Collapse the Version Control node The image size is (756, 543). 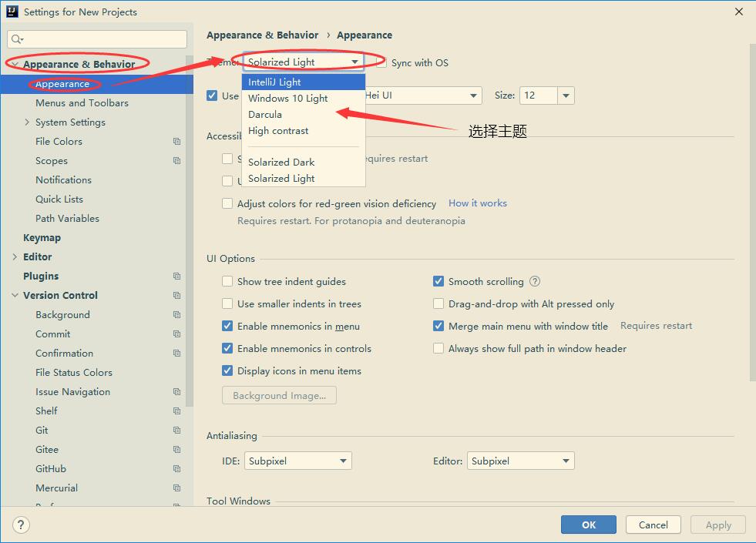(x=15, y=295)
